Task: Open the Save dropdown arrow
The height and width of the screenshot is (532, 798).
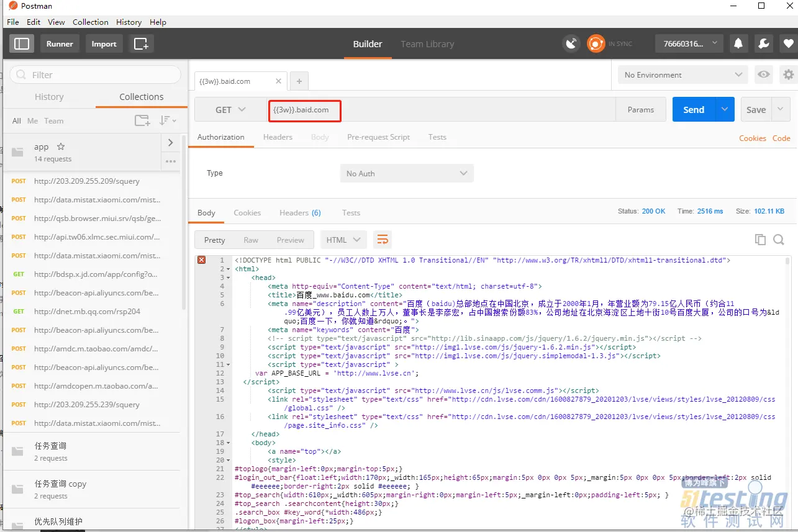Action: tap(781, 109)
